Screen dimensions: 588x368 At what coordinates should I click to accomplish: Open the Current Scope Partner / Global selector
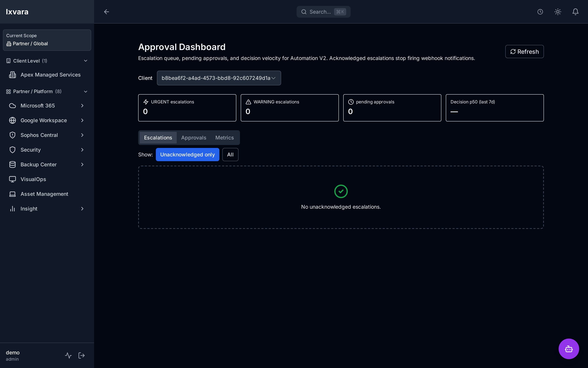pos(47,40)
